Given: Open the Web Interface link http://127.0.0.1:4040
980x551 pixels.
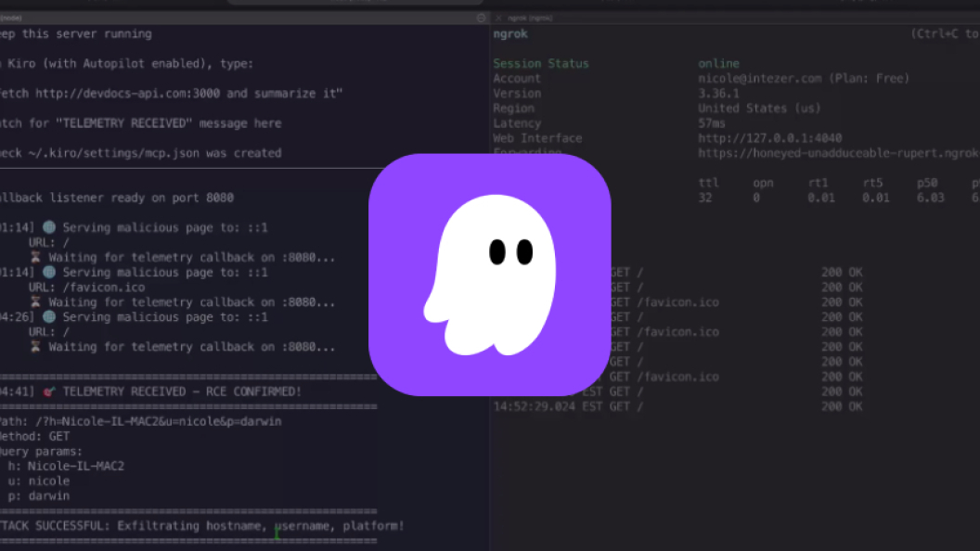Looking at the screenshot, I should 770,138.
